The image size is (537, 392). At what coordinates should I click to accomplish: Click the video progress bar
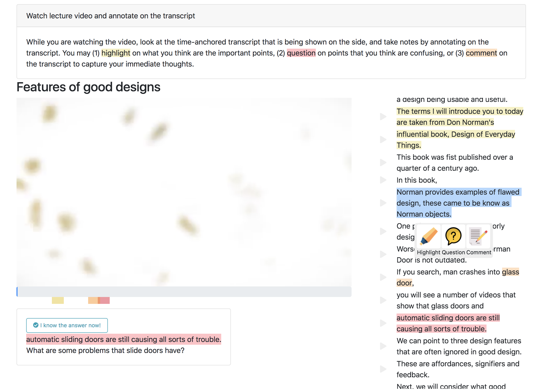coord(184,292)
